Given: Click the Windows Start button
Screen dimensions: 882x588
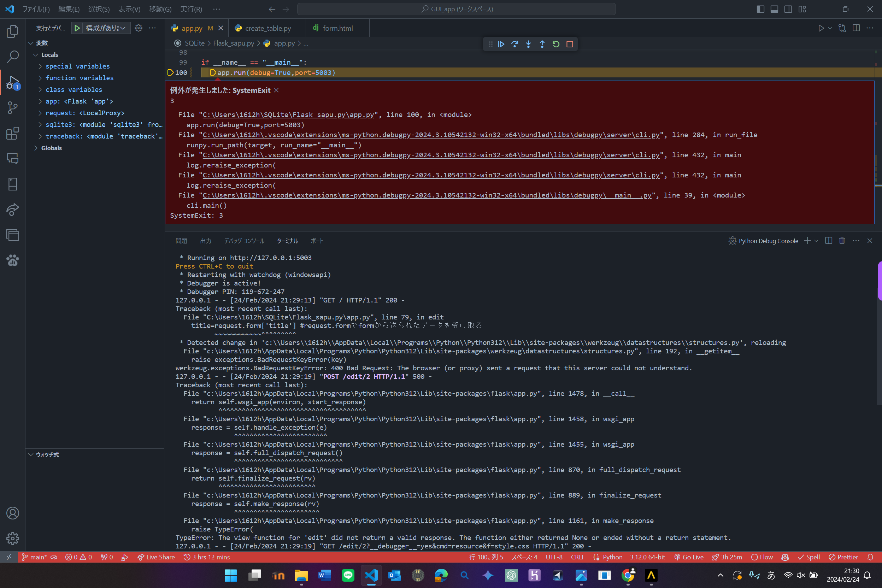Looking at the screenshot, I should pyautogui.click(x=231, y=575).
